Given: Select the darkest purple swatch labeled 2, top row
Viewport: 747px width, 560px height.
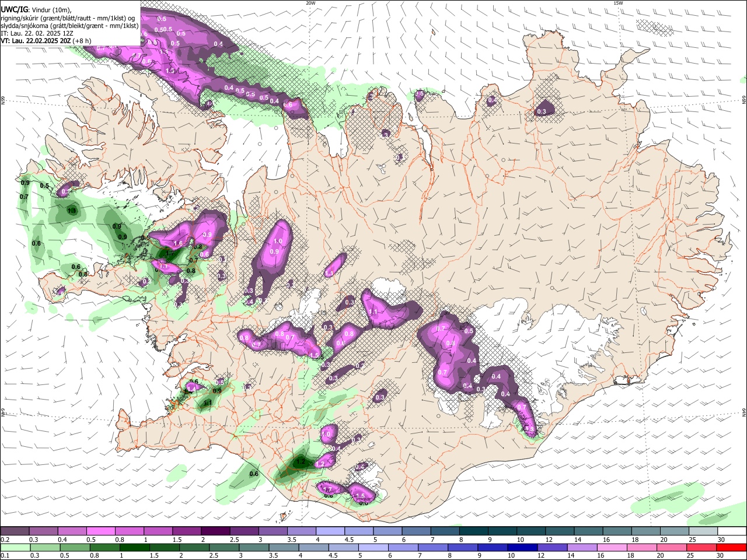Looking at the screenshot, I should pos(215,531).
